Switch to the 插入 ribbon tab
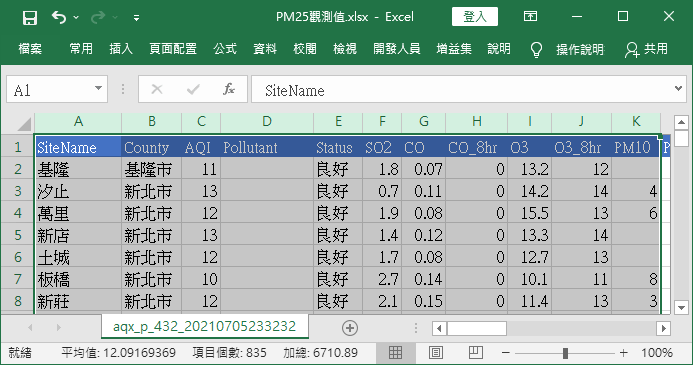 [x=121, y=49]
